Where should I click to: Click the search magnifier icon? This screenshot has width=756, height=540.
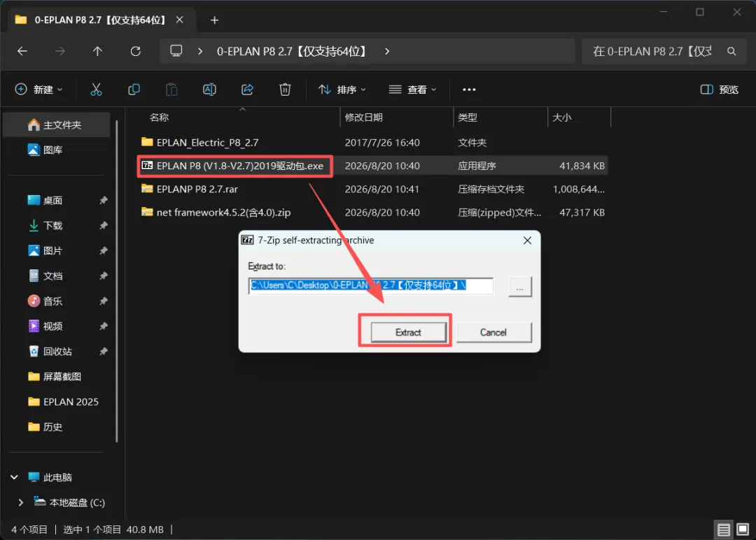pos(731,51)
